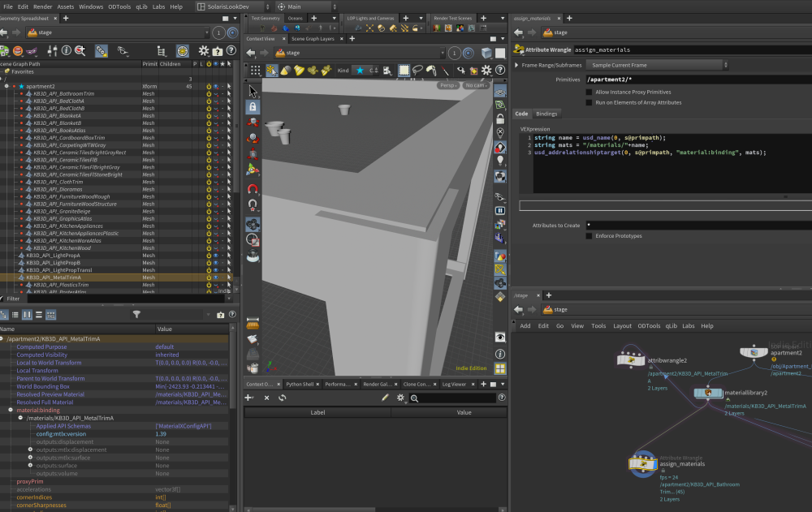The image size is (812, 512).
Task: Click the delete X icon in Context Options
Action: point(266,398)
